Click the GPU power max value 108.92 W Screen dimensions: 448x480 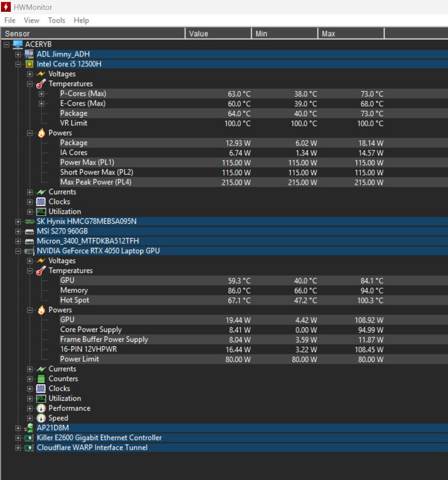pyautogui.click(x=369, y=320)
